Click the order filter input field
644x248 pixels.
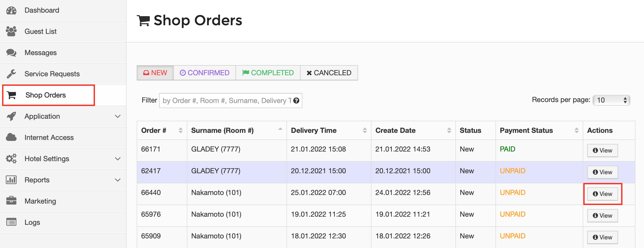coord(230,101)
